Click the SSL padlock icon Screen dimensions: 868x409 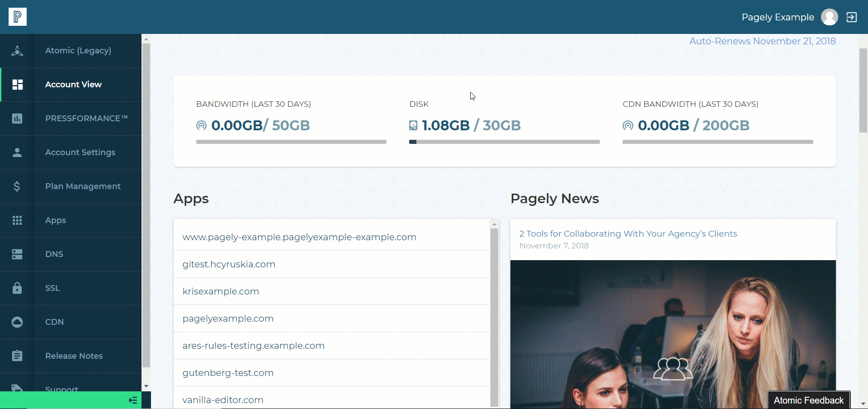tap(17, 288)
